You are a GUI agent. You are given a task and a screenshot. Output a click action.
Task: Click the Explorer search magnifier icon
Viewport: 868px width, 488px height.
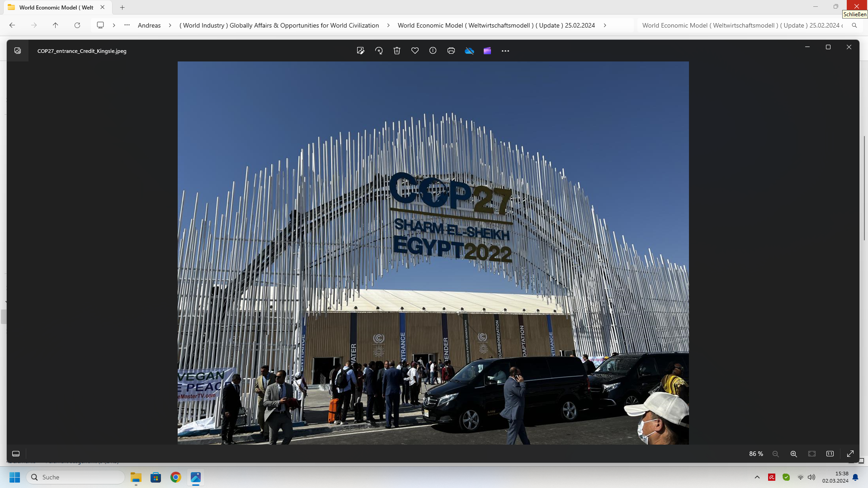point(854,25)
